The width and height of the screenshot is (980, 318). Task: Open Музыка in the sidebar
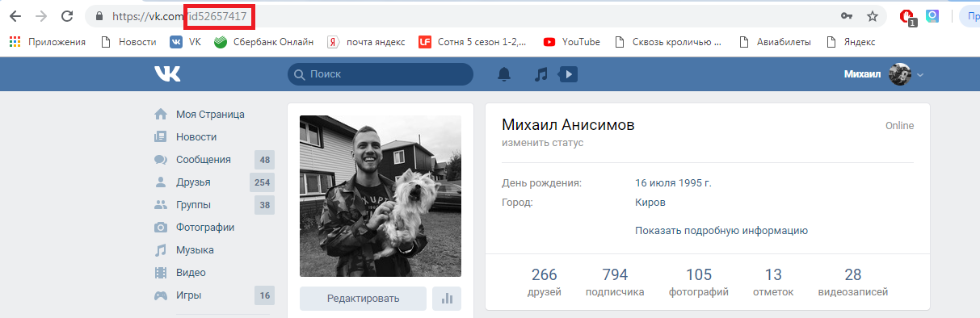point(195,249)
